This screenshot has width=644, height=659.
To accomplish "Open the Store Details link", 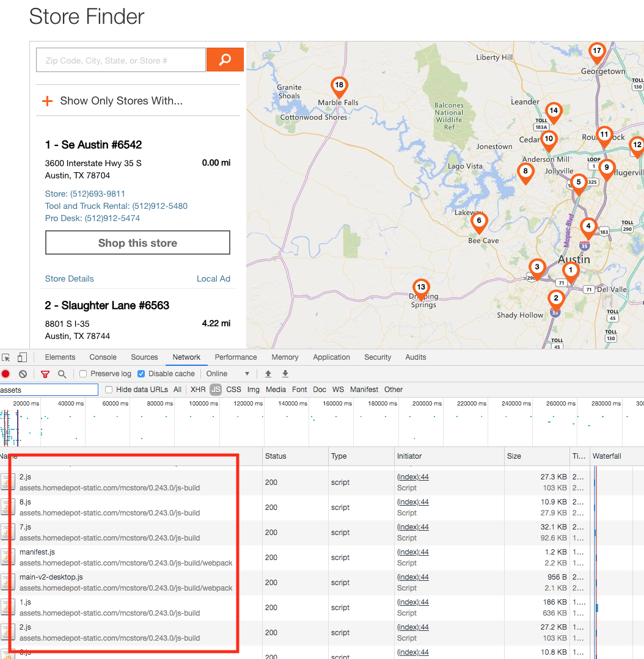I will pyautogui.click(x=69, y=279).
